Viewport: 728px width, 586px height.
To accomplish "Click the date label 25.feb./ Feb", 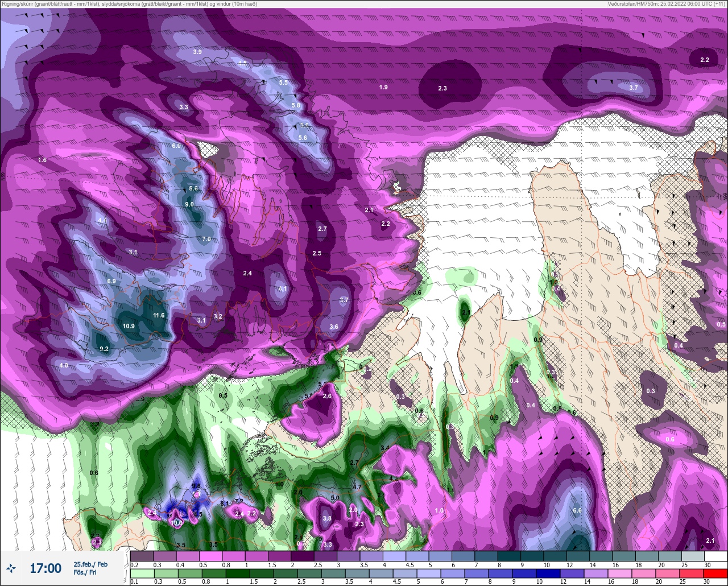I will [90, 564].
